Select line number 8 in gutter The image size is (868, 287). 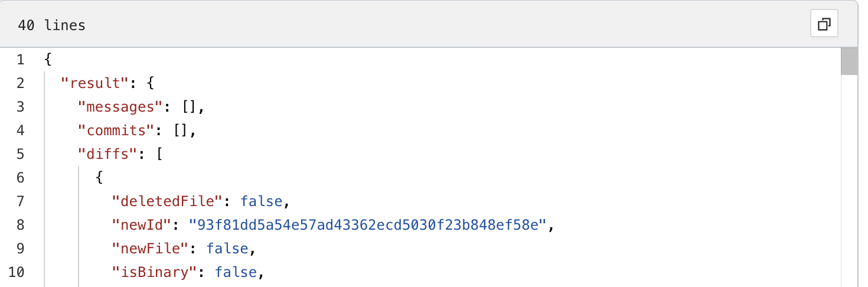pos(21,225)
